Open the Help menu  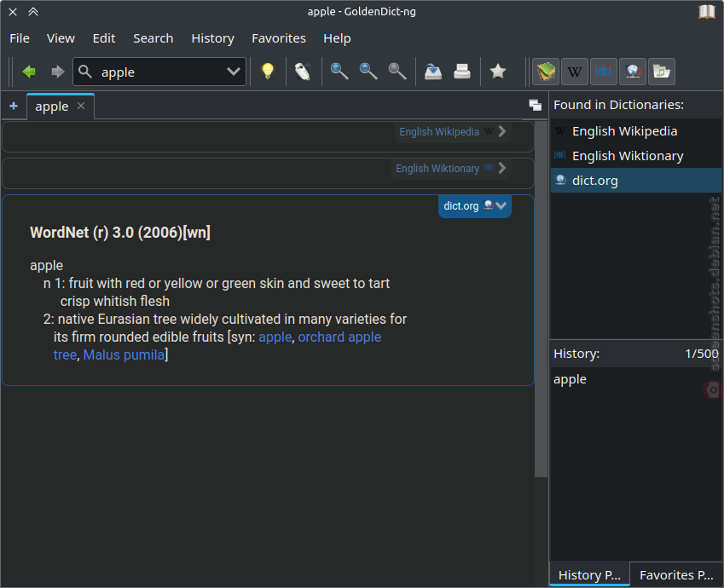click(337, 38)
